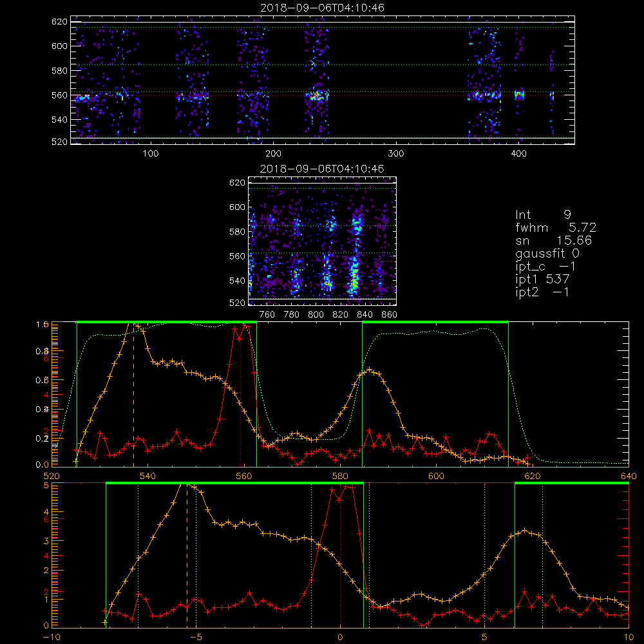Click x-axis label 100 on top spectrogram

coord(151,154)
